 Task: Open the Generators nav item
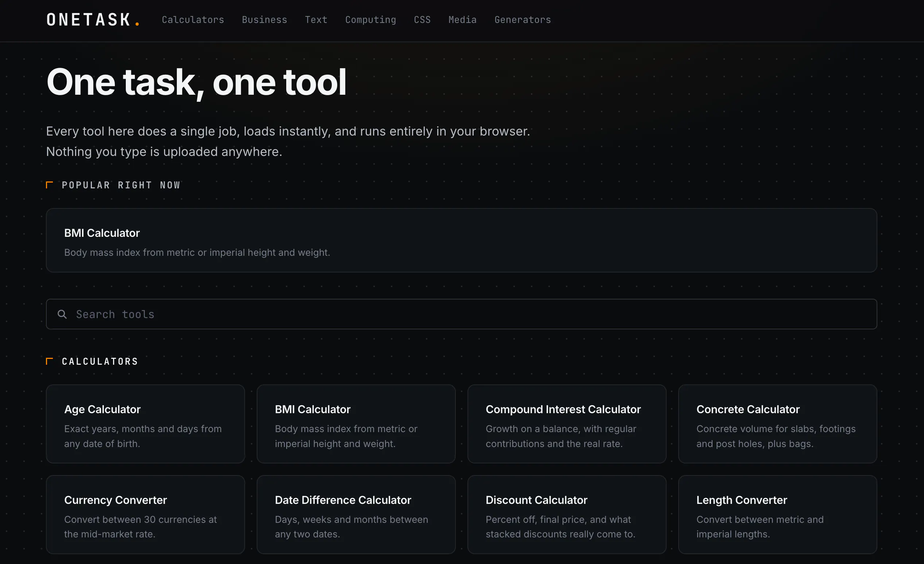click(523, 20)
